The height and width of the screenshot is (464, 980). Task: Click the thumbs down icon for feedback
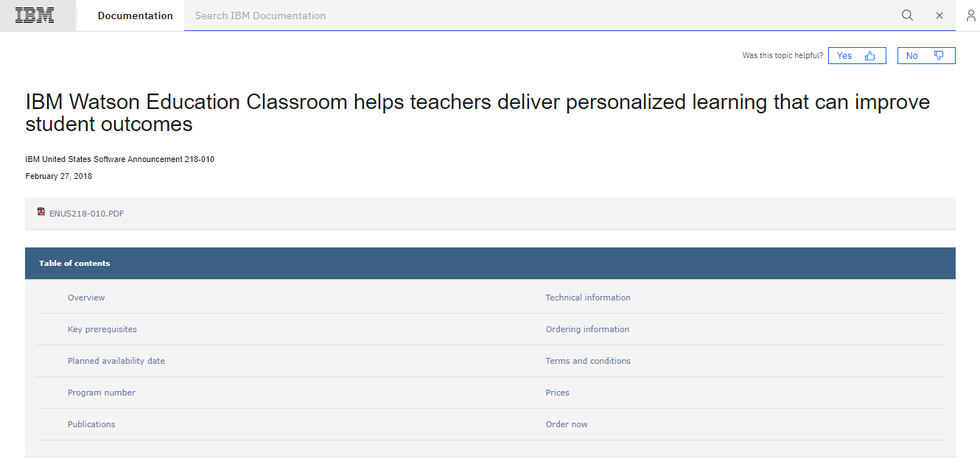939,55
